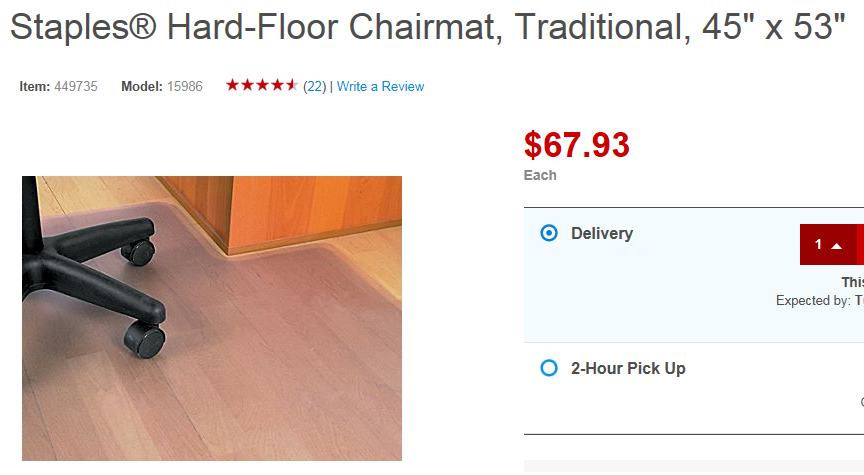Click the white arrow in quantity selector
The width and height of the screenshot is (864, 475).
(837, 246)
